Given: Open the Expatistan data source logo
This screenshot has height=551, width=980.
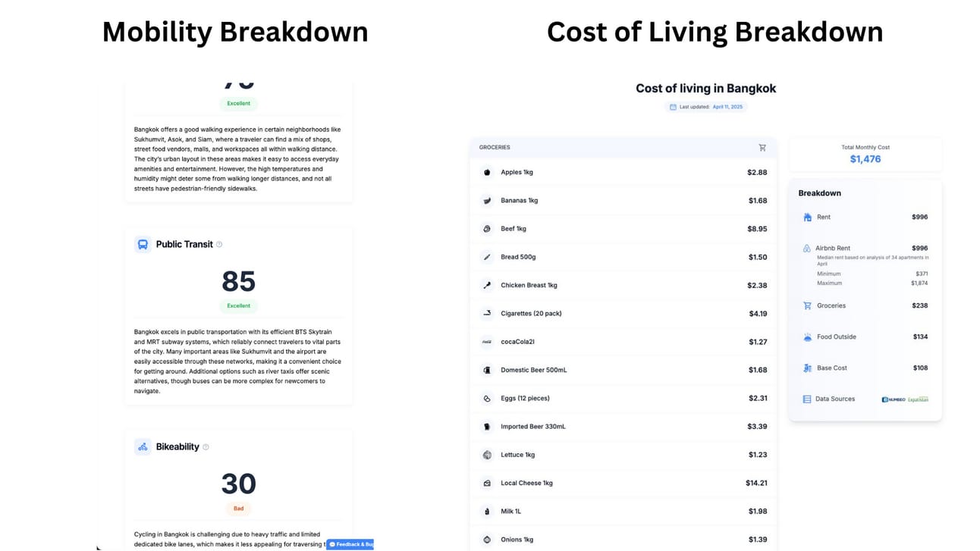Looking at the screenshot, I should pos(919,399).
